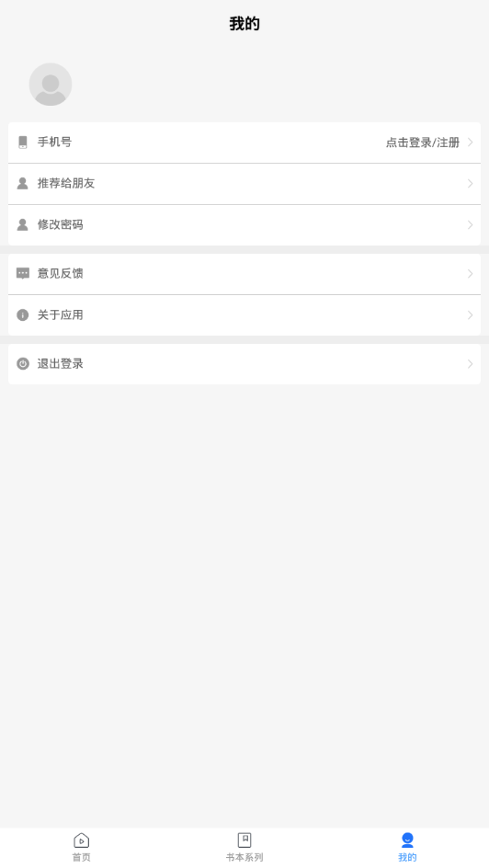The width and height of the screenshot is (489, 868).
Task: Open the 修改密码 change password entry
Action: (244, 225)
